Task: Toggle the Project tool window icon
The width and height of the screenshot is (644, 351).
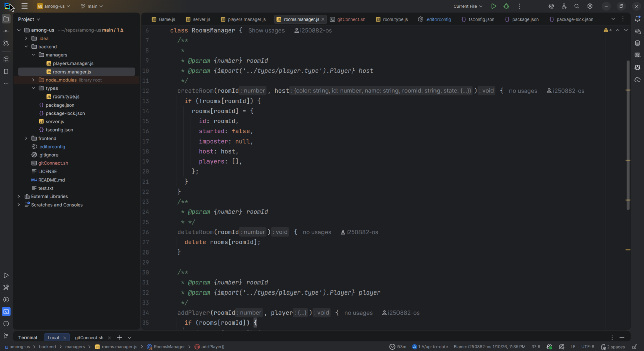Action: (6, 19)
